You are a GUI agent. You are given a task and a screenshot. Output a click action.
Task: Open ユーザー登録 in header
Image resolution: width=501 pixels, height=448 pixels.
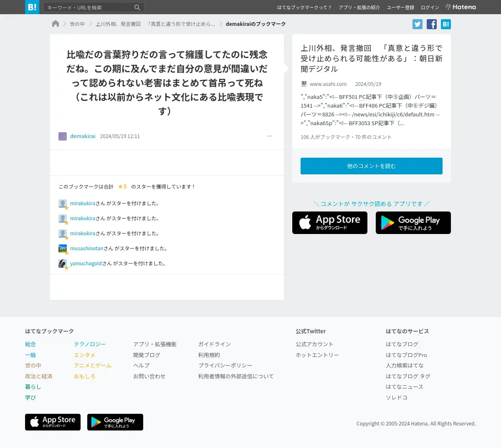pyautogui.click(x=400, y=8)
